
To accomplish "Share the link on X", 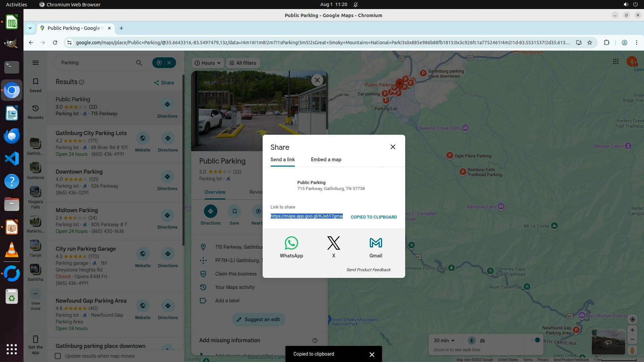I will pyautogui.click(x=333, y=243).
